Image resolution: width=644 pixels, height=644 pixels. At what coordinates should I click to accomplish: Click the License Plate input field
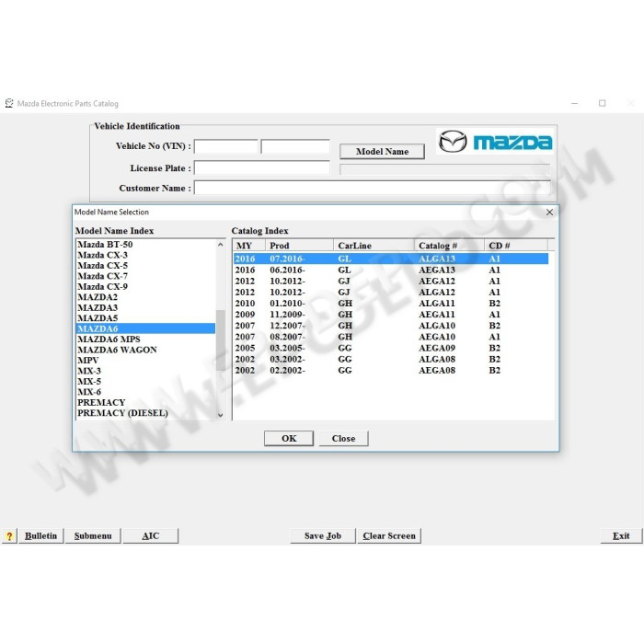(262, 167)
